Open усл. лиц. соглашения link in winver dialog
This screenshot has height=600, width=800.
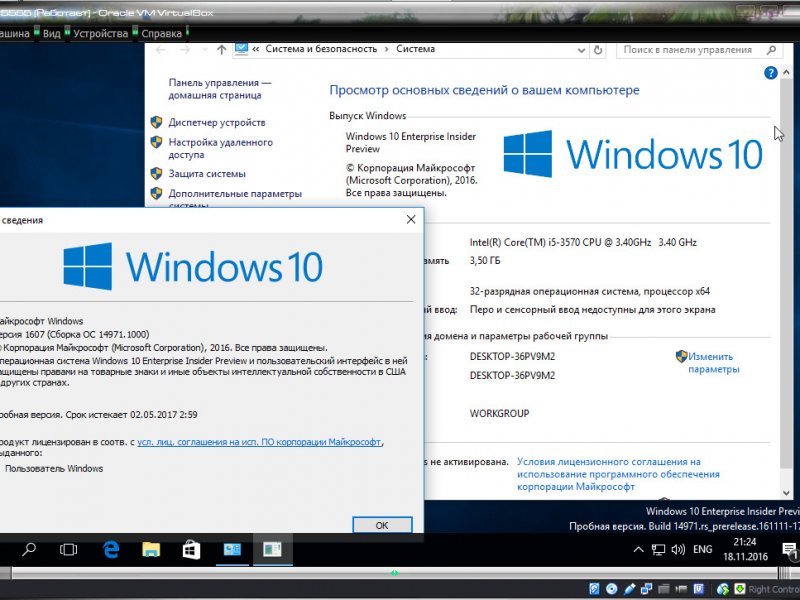[x=259, y=442]
